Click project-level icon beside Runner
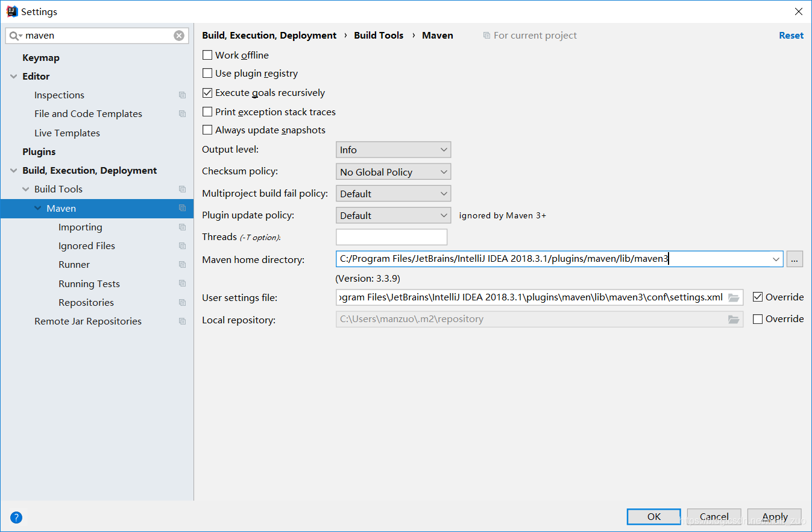Viewport: 812px width, 532px height. click(182, 265)
